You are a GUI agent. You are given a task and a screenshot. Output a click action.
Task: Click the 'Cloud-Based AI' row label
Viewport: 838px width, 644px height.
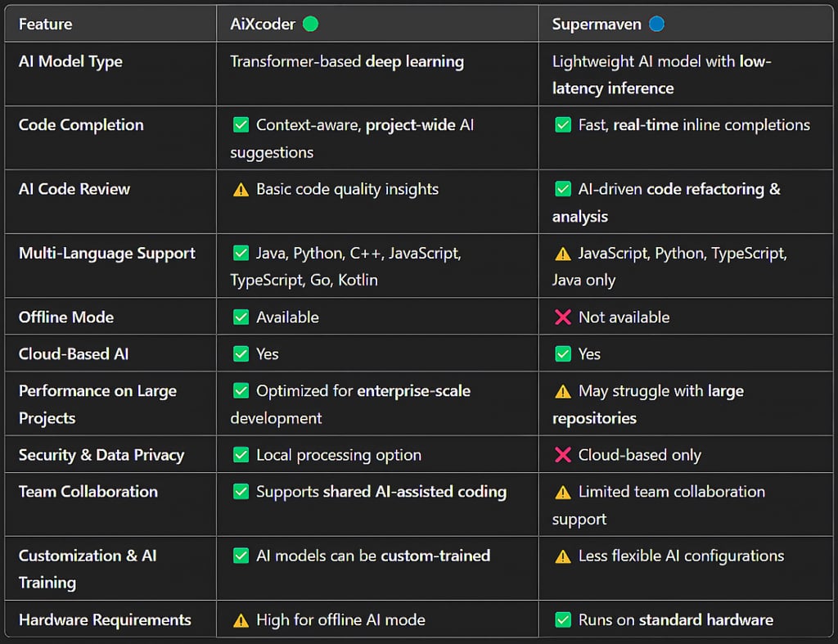[x=74, y=354]
